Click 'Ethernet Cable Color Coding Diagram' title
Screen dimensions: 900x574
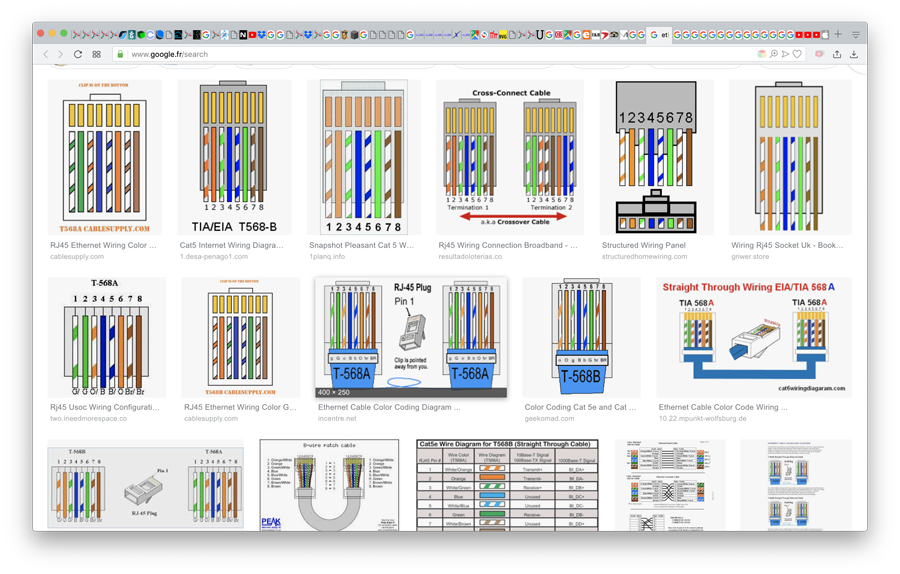[389, 407]
